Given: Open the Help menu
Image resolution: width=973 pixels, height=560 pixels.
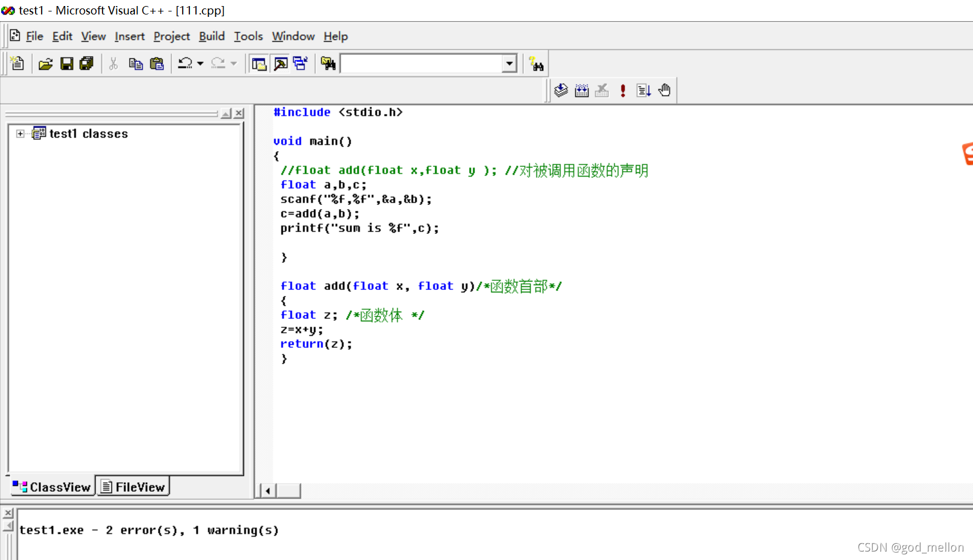Looking at the screenshot, I should click(336, 36).
